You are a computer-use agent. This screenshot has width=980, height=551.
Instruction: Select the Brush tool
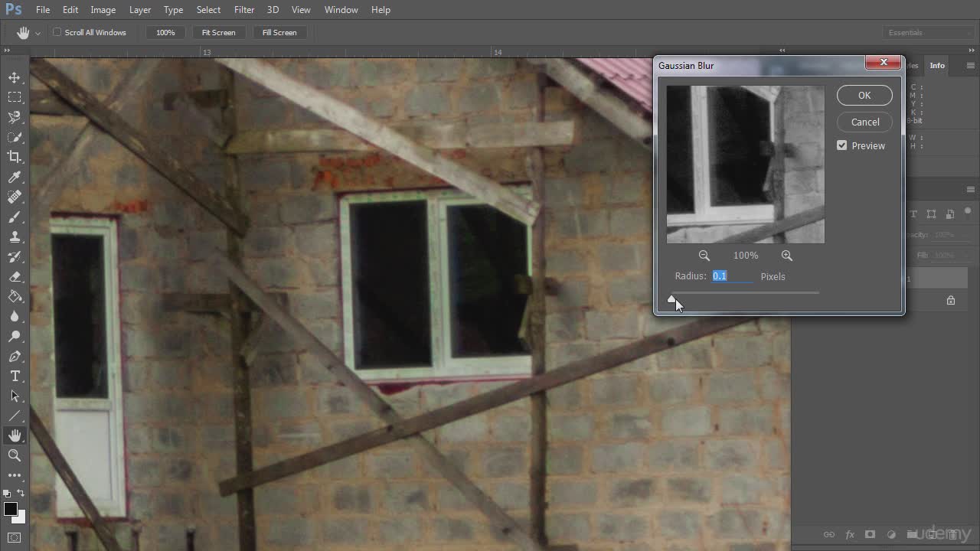click(x=15, y=217)
